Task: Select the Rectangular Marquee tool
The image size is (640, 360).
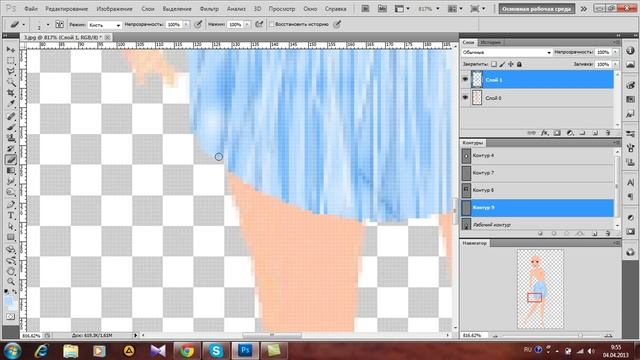Action: 11,61
